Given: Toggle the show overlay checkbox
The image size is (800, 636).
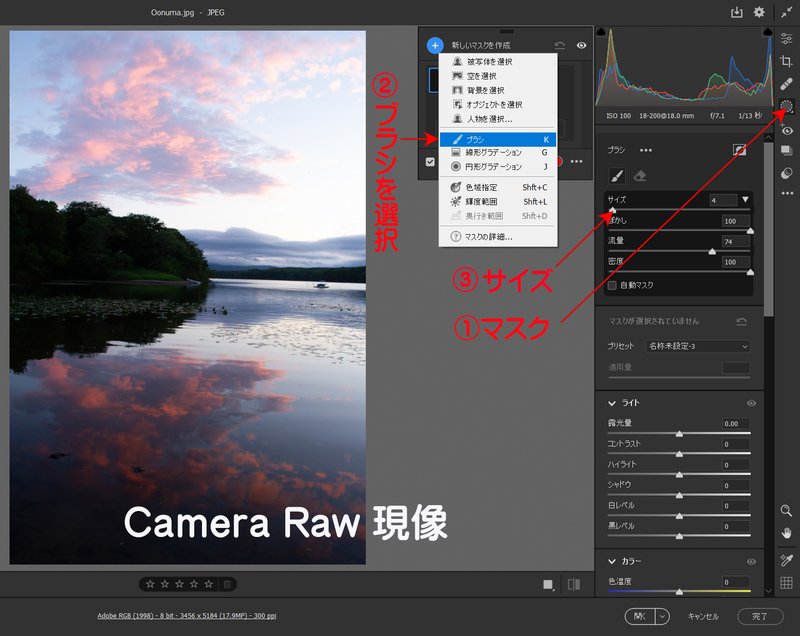Looking at the screenshot, I should click(x=430, y=162).
